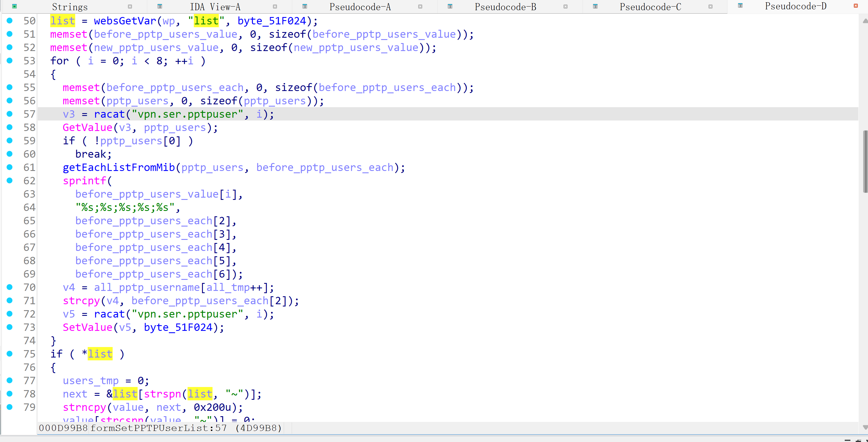Click the Pseudocode-C tab icon

(x=595, y=7)
